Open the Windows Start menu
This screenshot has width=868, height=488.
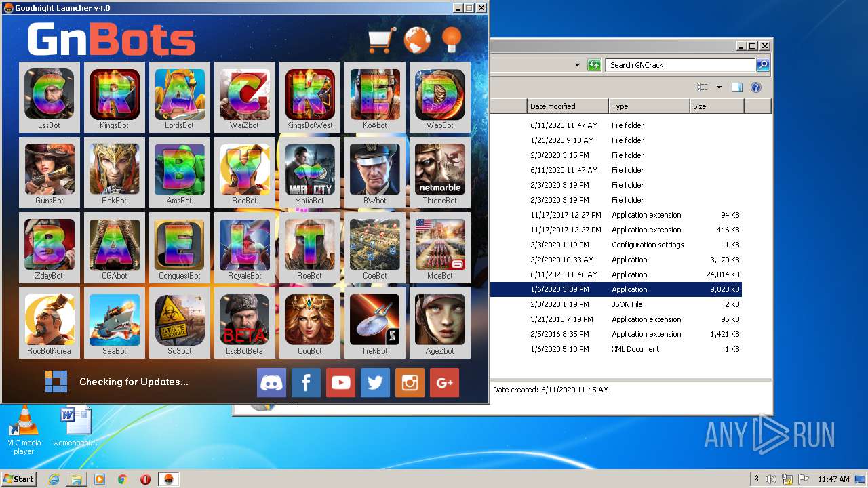(x=19, y=479)
